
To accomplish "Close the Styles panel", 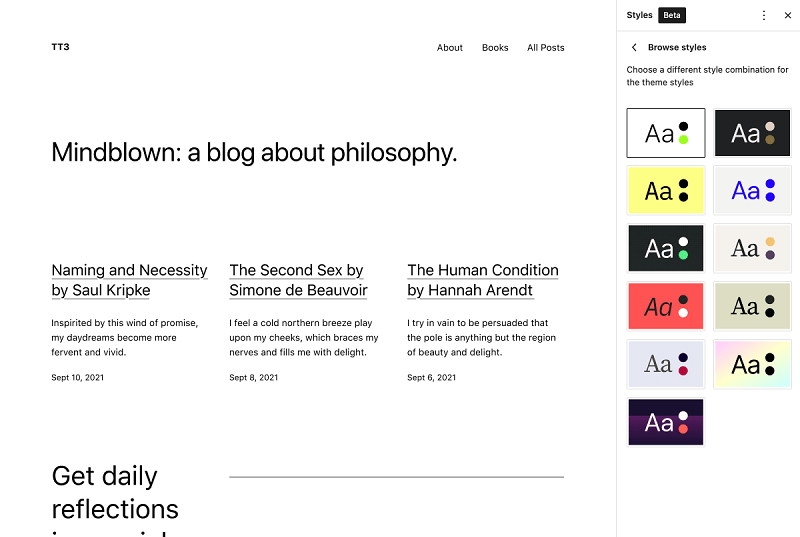I will 788,15.
